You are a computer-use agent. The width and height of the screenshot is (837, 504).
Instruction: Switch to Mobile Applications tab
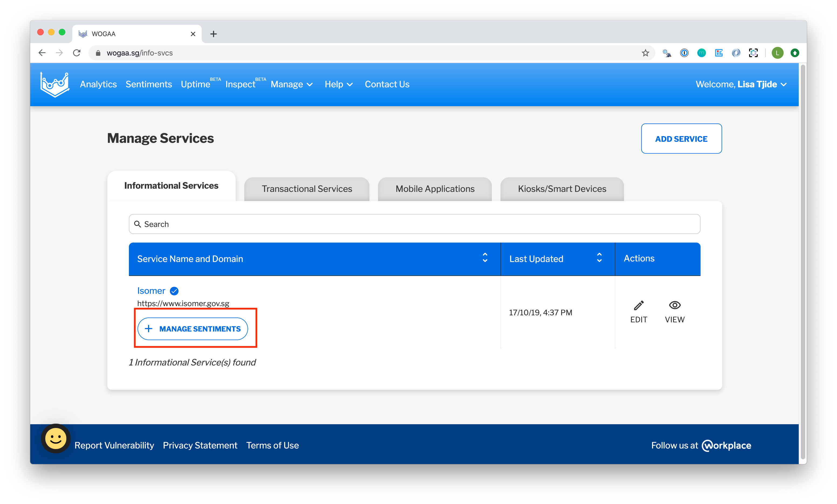tap(435, 189)
